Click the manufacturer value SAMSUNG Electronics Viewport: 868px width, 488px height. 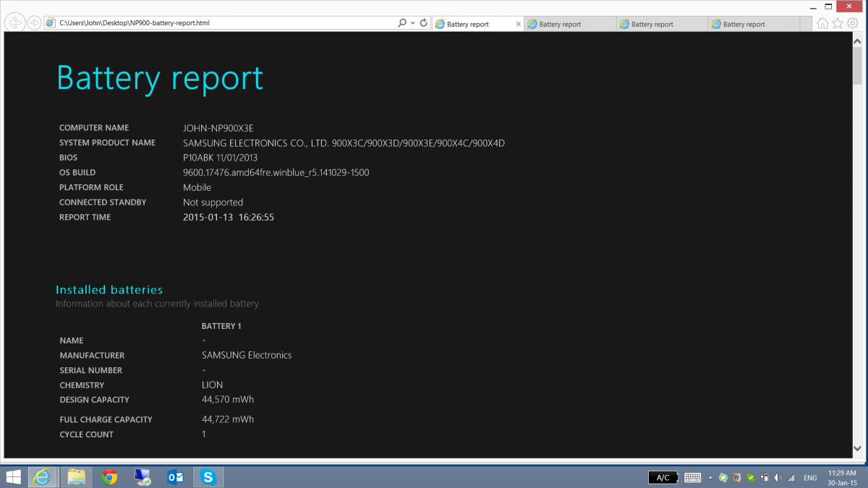coord(247,356)
